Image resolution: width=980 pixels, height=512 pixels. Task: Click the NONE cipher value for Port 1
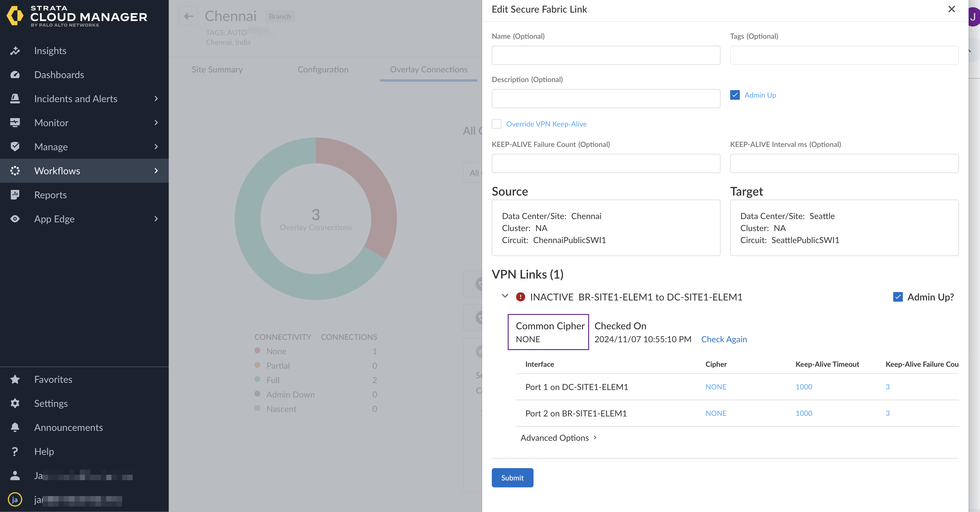(715, 387)
